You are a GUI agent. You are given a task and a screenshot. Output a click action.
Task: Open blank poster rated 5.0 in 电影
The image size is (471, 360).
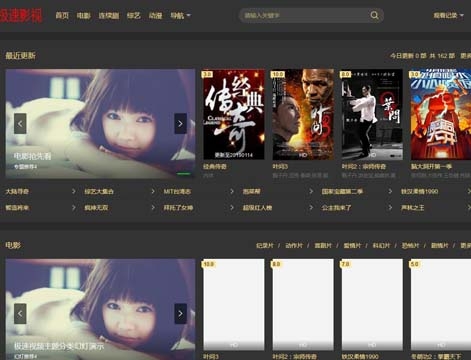tap(441, 304)
